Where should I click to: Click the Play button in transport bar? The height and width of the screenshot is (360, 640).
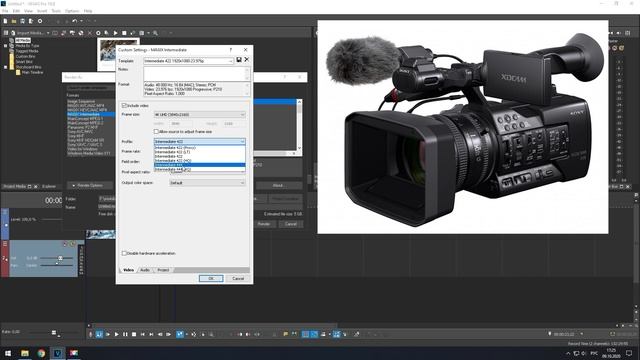click(x=117, y=334)
